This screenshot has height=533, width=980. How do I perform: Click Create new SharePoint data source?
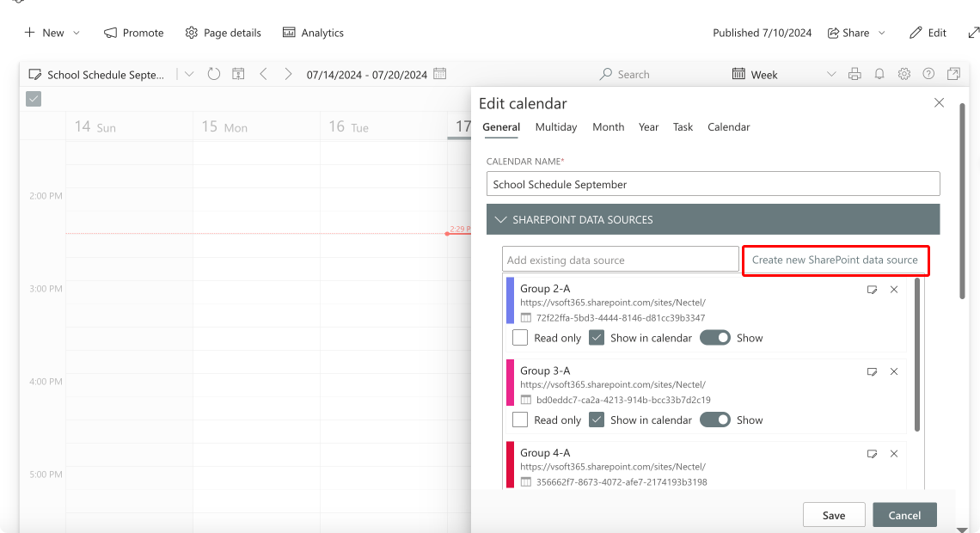pos(835,260)
